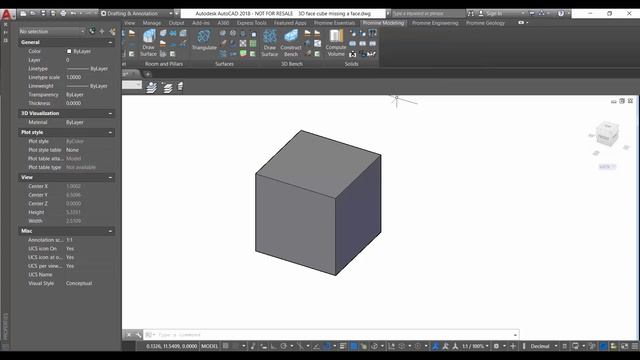640x360 pixels.
Task: Toggle the blue Selection Cycling button in status bar
Action: click(x=353, y=346)
